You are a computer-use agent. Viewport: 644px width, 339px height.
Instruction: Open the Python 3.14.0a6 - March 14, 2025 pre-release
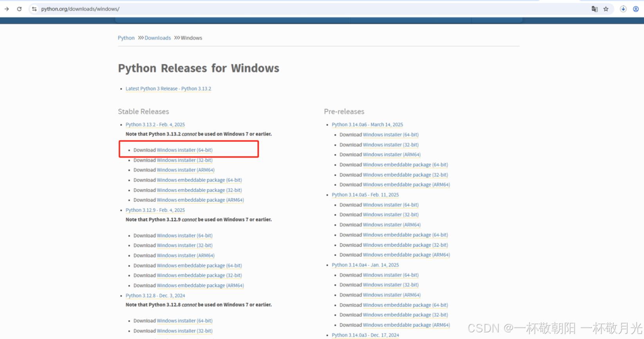[367, 125]
